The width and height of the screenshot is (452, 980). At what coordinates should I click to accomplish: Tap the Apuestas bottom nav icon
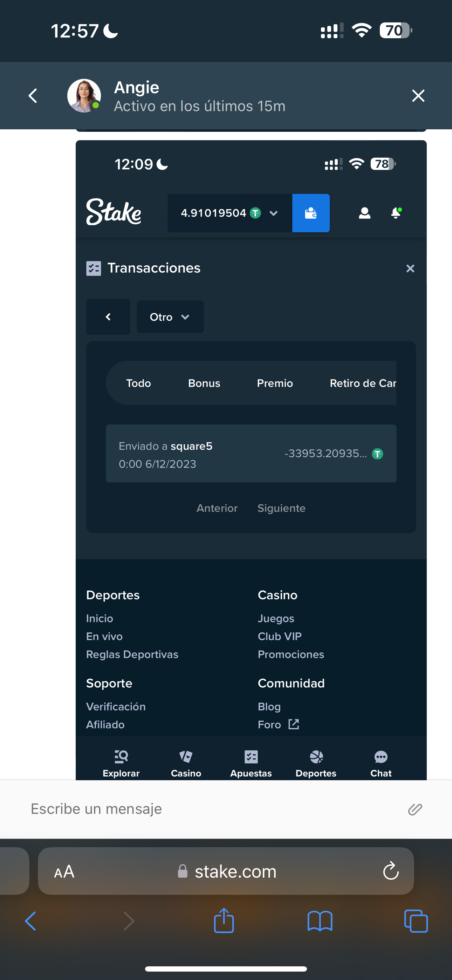251,763
